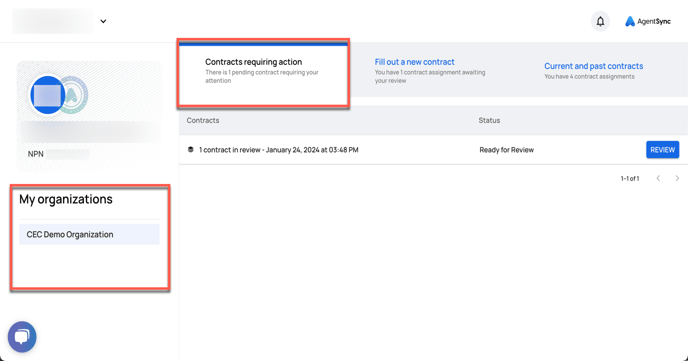Click the contract package icon in row
This screenshot has height=361, width=688.
pyautogui.click(x=190, y=150)
